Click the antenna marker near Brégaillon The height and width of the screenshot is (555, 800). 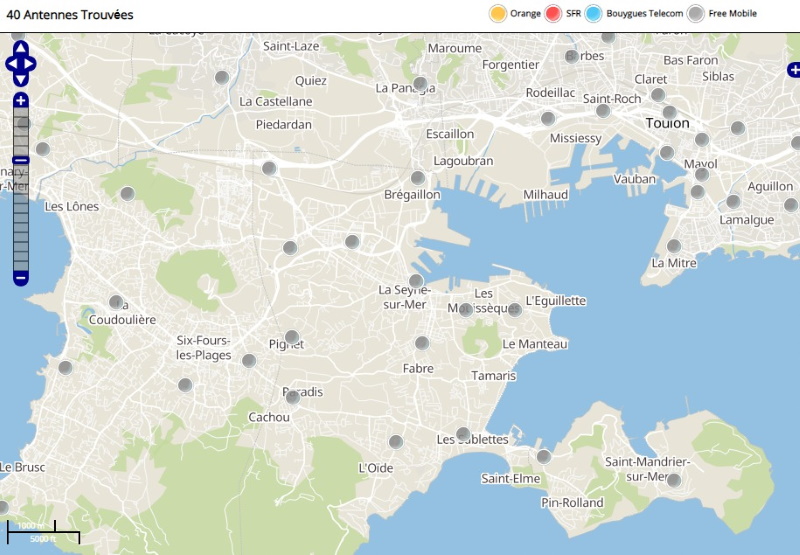pyautogui.click(x=418, y=178)
